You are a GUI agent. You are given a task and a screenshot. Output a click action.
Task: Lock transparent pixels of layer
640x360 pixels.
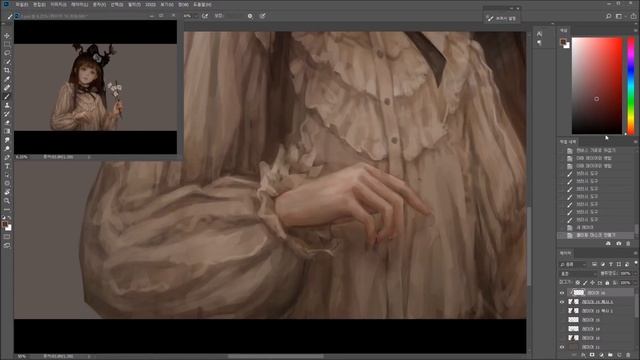578,282
